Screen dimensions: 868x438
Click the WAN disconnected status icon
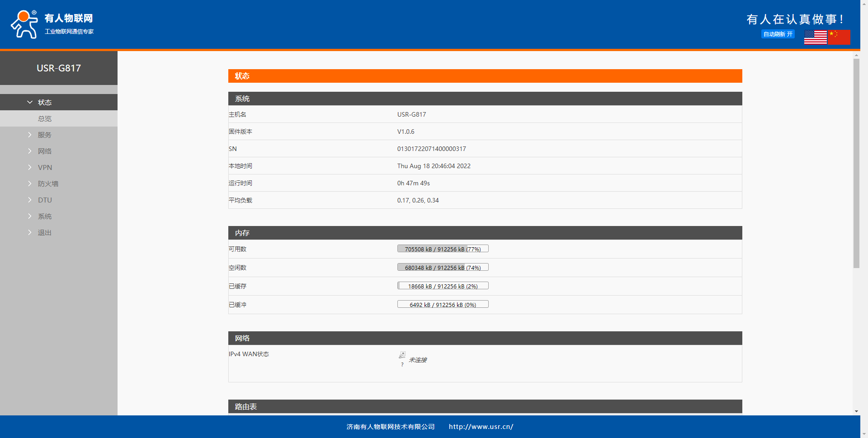(402, 355)
